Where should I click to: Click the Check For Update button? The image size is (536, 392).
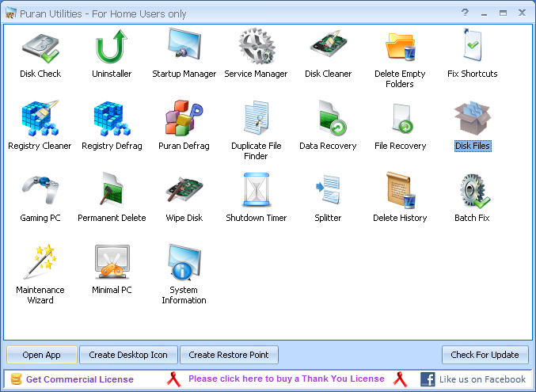[485, 355]
